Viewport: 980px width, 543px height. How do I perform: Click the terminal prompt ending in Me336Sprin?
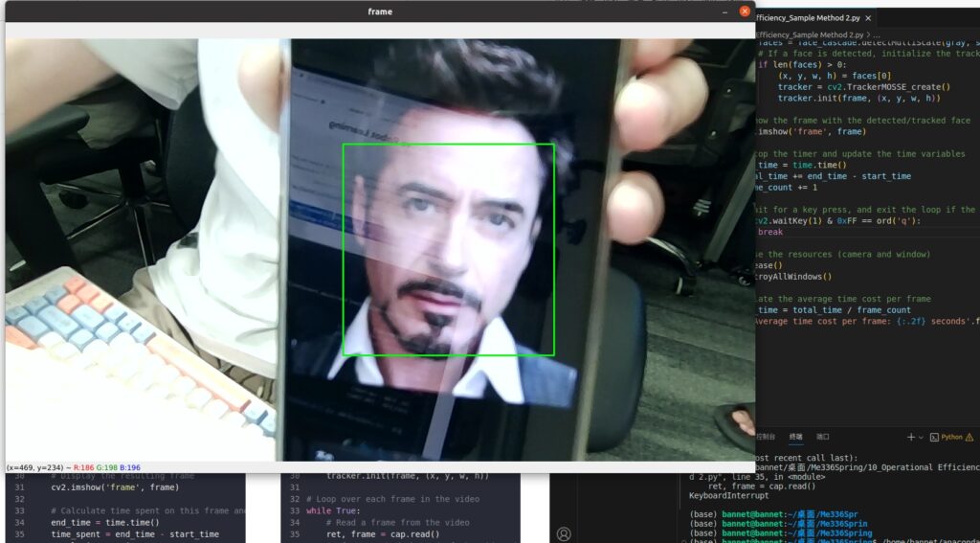(x=778, y=524)
